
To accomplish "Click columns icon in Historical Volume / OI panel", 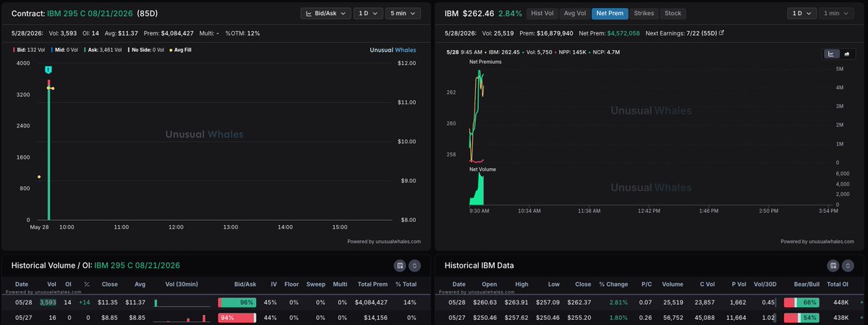I will click(x=399, y=266).
